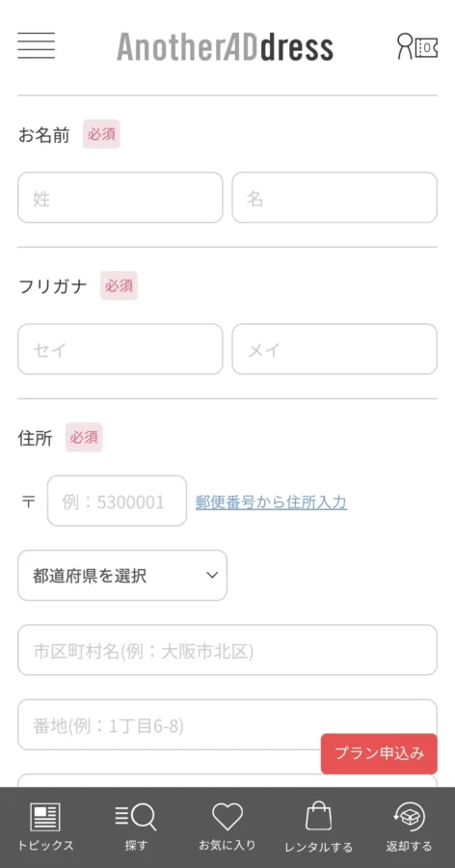Tap the トピックス tab label
Image resolution: width=455 pixels, height=868 pixels.
(x=45, y=846)
